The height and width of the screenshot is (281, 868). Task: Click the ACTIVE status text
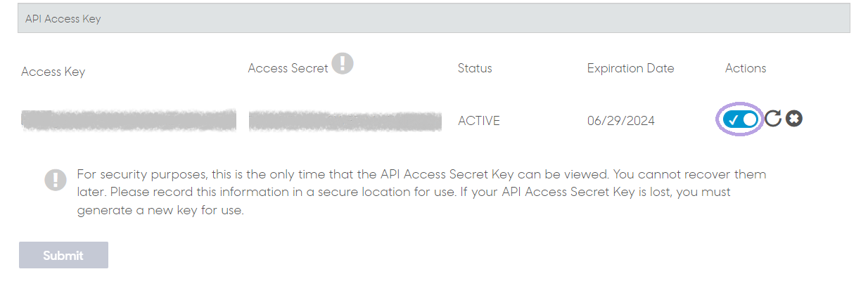click(479, 121)
